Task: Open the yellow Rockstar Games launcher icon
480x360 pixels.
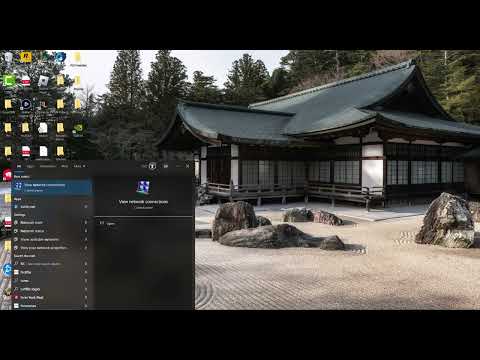Action: click(26, 57)
